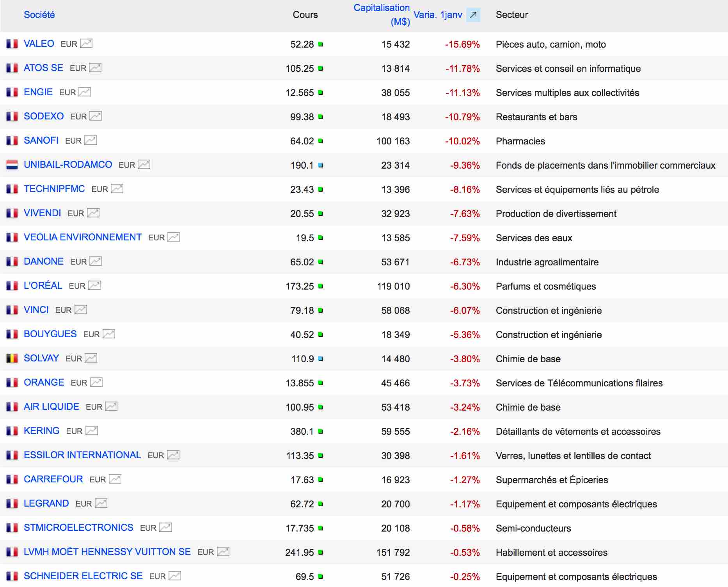This screenshot has width=728, height=587.
Task: Open the chart icon next to ATOS SE
Action: click(x=95, y=68)
